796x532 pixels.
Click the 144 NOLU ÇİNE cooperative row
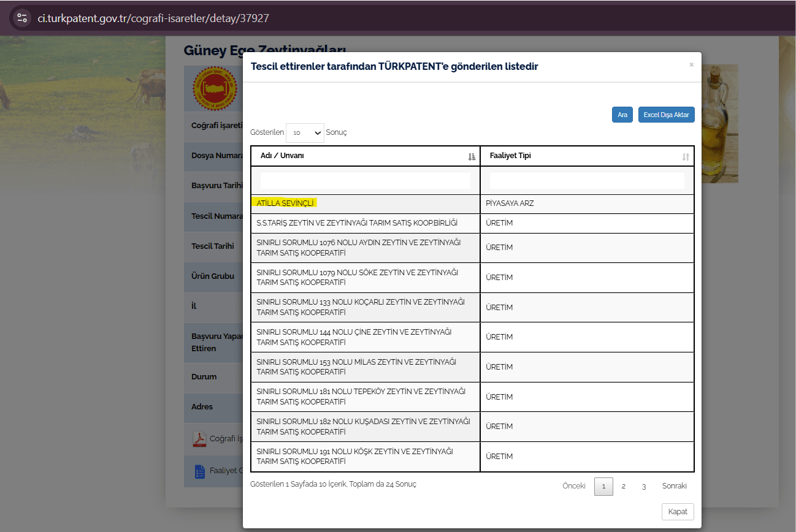coord(472,337)
